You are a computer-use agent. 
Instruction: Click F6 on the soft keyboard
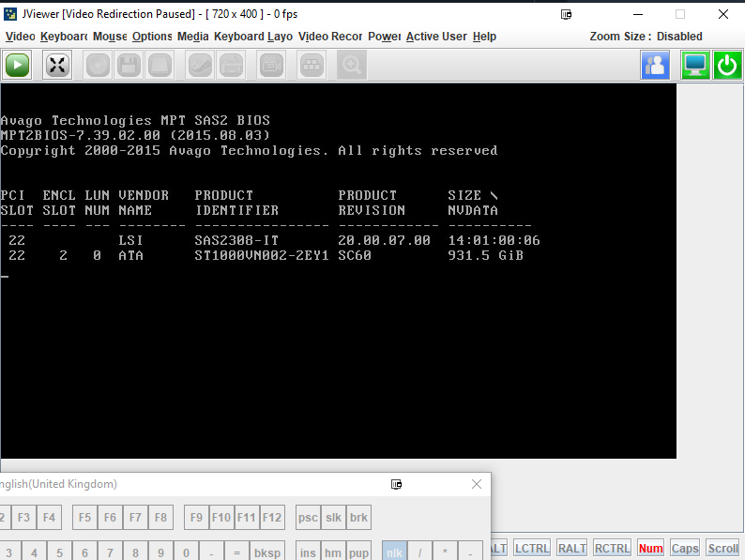coord(110,517)
